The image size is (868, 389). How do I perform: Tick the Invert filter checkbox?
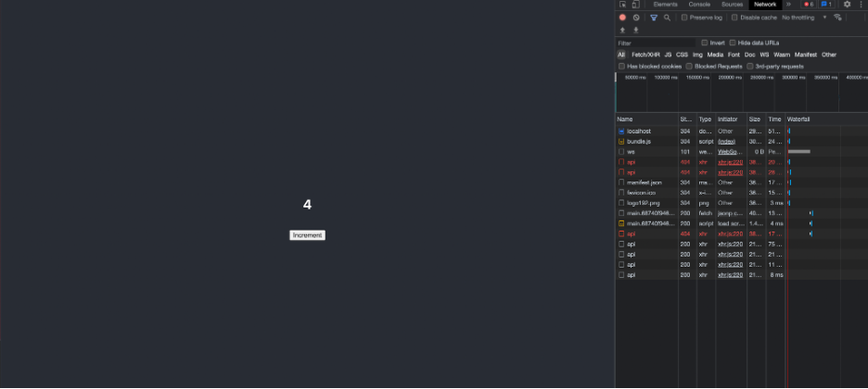(x=705, y=43)
